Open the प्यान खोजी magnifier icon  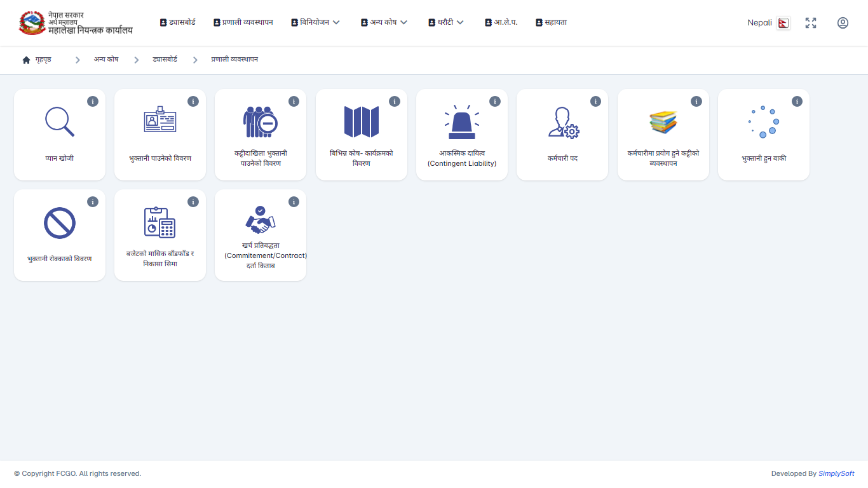click(60, 121)
